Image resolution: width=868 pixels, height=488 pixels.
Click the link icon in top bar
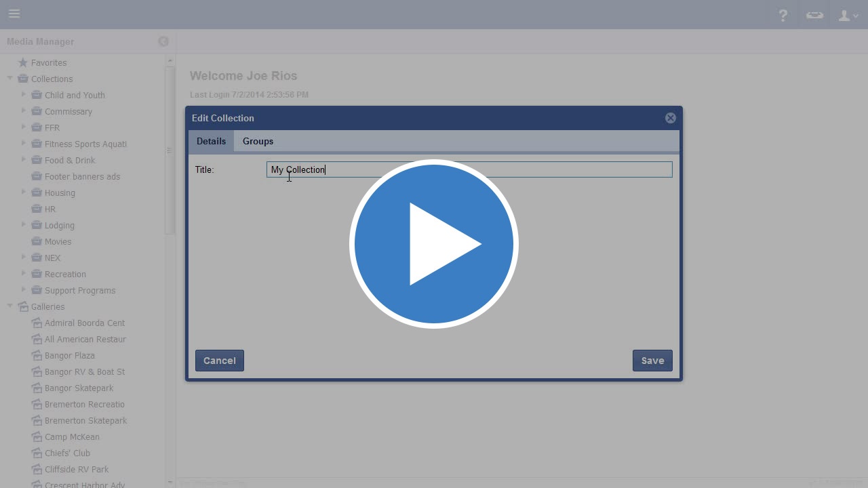click(814, 15)
